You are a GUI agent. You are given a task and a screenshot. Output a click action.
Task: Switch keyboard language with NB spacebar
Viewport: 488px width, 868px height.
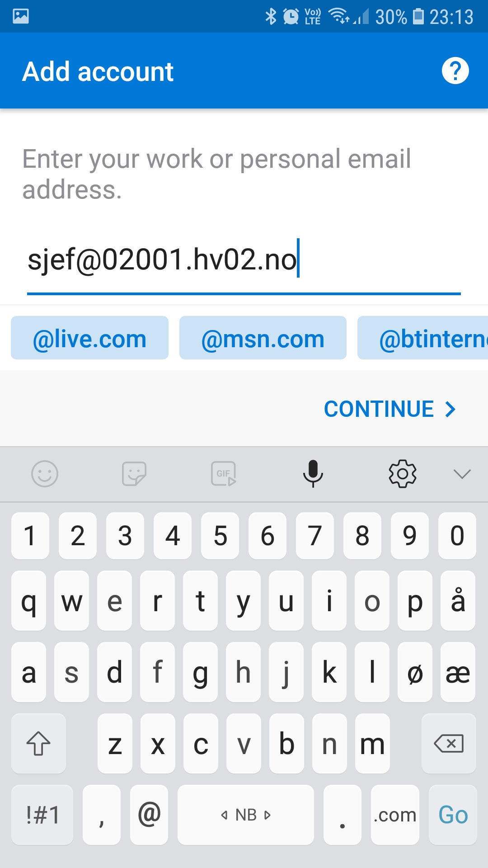point(246,815)
